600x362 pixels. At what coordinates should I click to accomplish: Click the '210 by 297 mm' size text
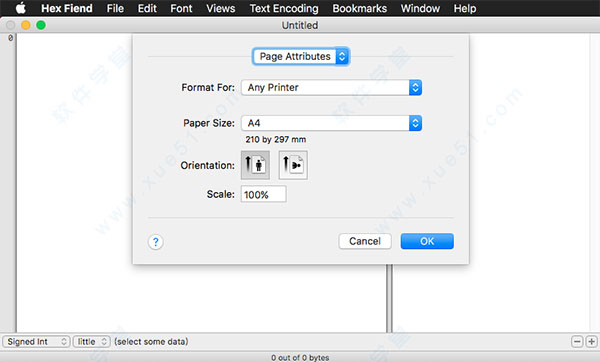click(276, 139)
